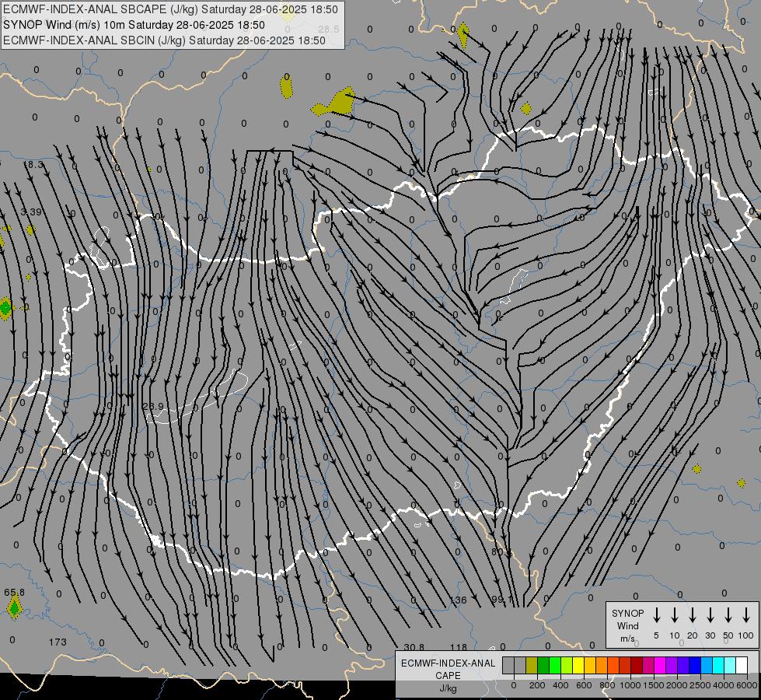761x700 pixels.
Task: Click the 6000 tick label on CAPE scale
Action: [748, 685]
